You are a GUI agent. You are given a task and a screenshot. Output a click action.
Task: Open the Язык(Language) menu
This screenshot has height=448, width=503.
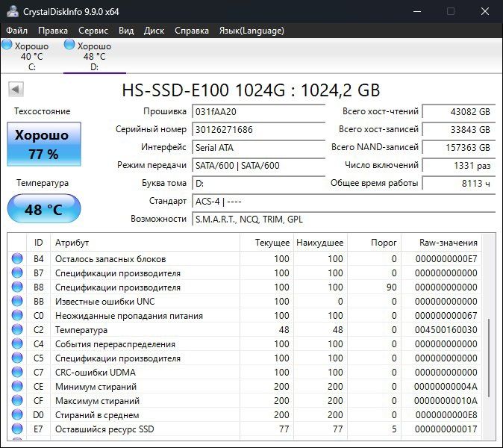[x=251, y=31]
